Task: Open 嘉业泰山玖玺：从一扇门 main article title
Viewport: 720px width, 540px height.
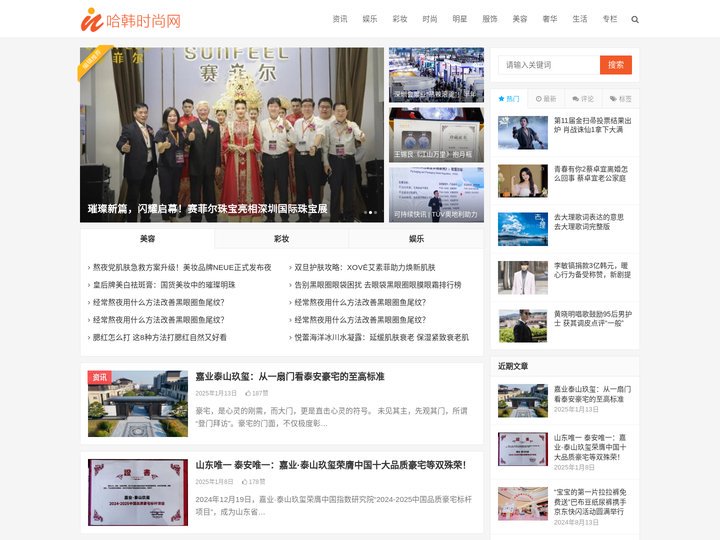Action: (x=290, y=377)
